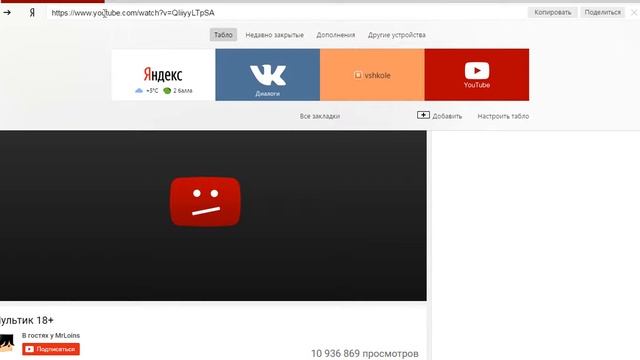This screenshot has height=360, width=640.
Task: Click the Добавить plus icon
Action: 423,115
